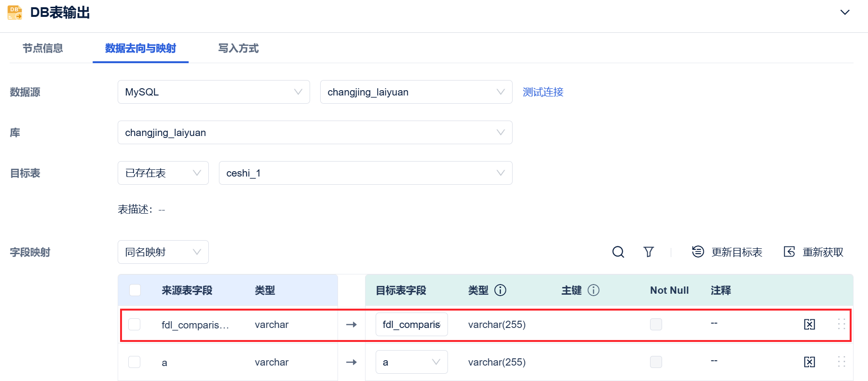Toggle the select-all source fields checkbox
868x381 pixels.
click(135, 290)
